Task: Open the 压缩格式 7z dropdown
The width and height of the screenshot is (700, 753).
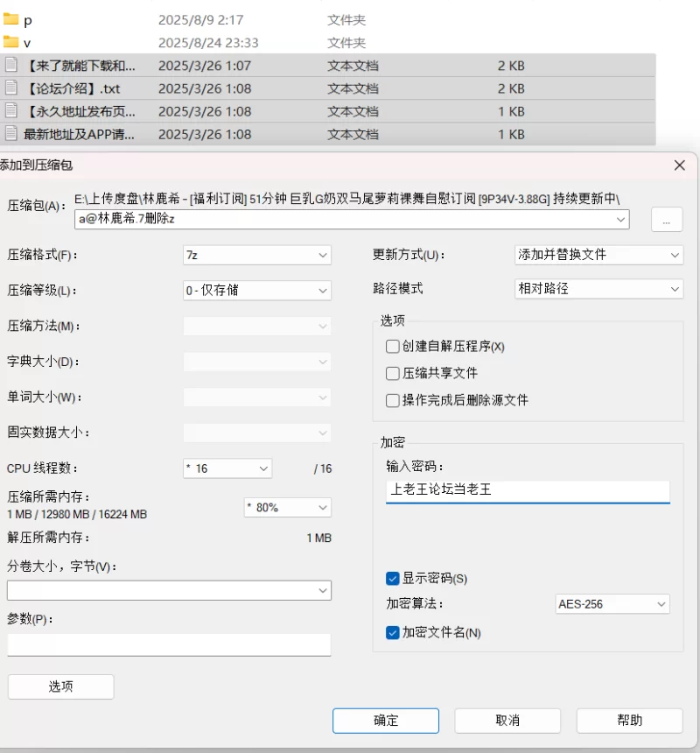Action: 257,255
